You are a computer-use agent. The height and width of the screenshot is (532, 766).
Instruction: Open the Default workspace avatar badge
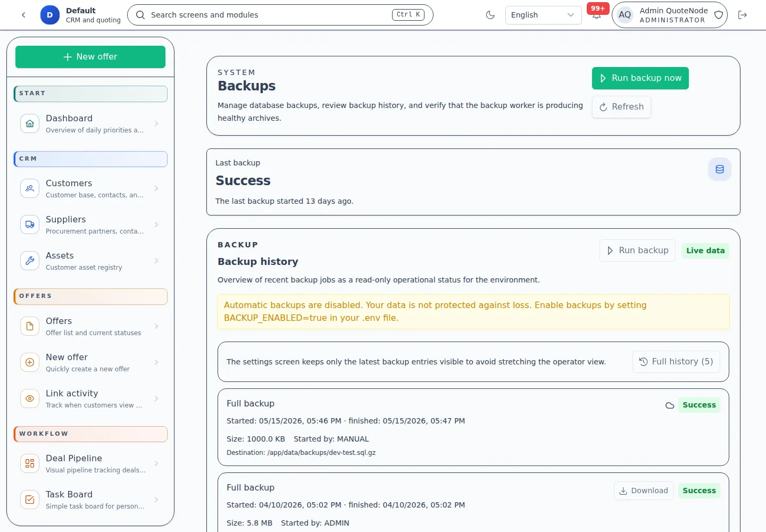50,15
